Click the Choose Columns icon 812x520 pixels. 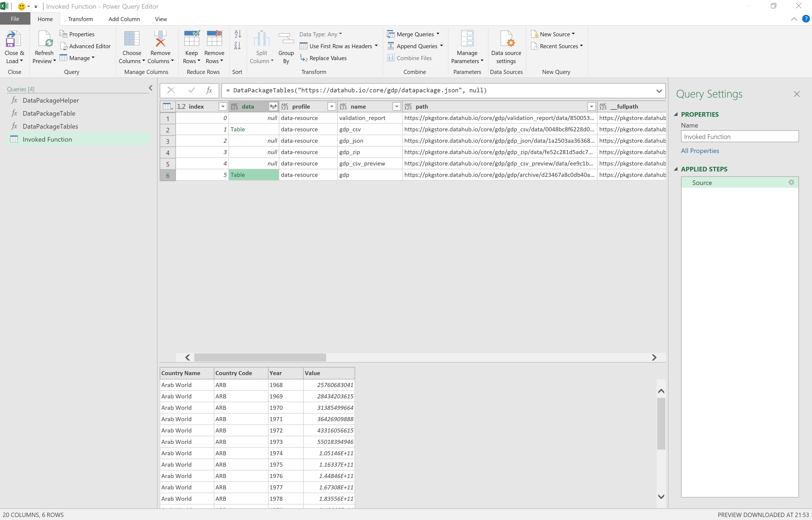132,39
